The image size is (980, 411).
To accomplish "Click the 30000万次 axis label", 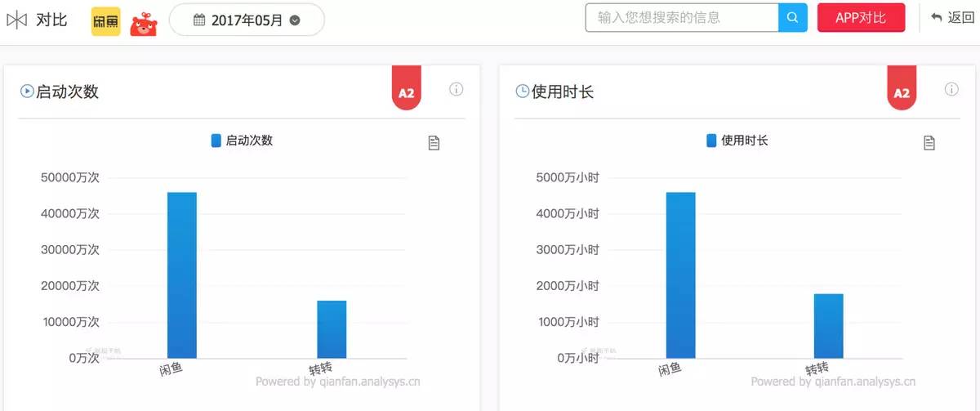I will click(70, 250).
